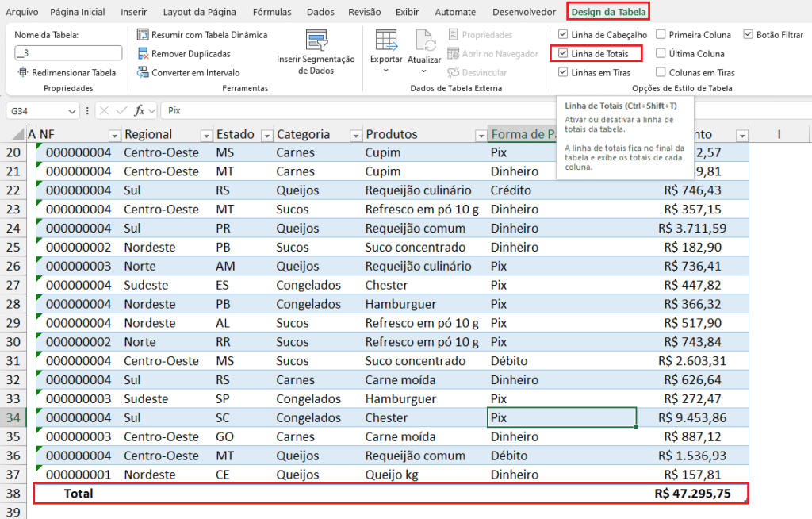Image resolution: width=812 pixels, height=519 pixels.
Task: Switch to the Página Inicial tab
Action: [x=77, y=12]
